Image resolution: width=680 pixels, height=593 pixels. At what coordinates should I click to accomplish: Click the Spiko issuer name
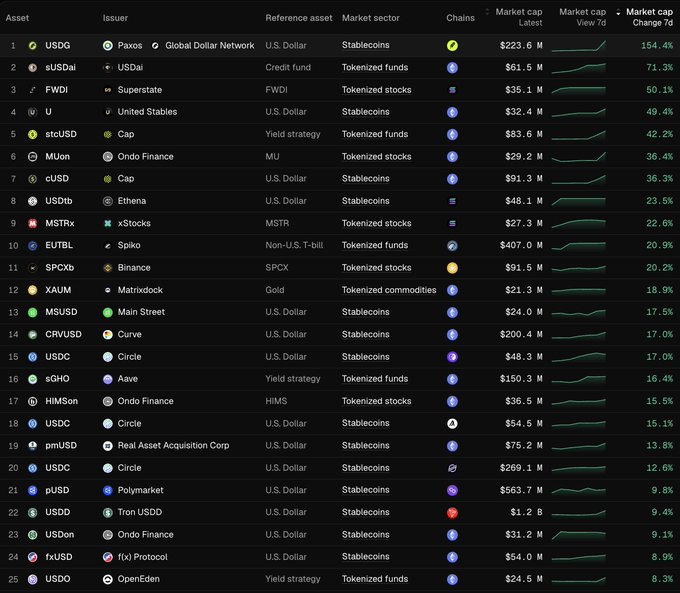pyautogui.click(x=129, y=245)
